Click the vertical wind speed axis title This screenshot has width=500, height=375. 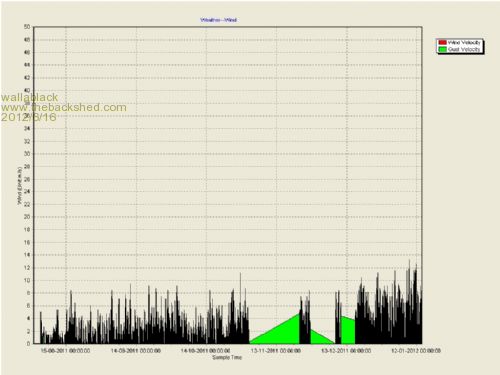coord(20,186)
